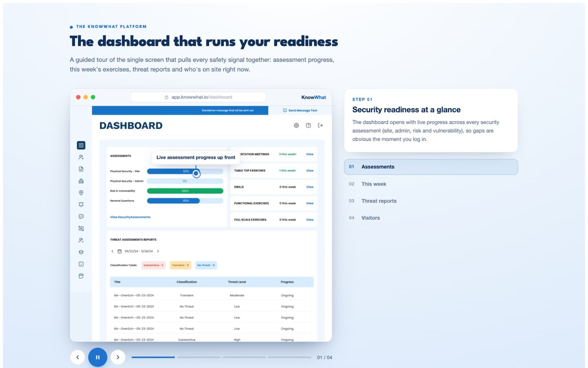This screenshot has height=368, width=588.
Task: Click the Progress column header
Action: pyautogui.click(x=287, y=282)
